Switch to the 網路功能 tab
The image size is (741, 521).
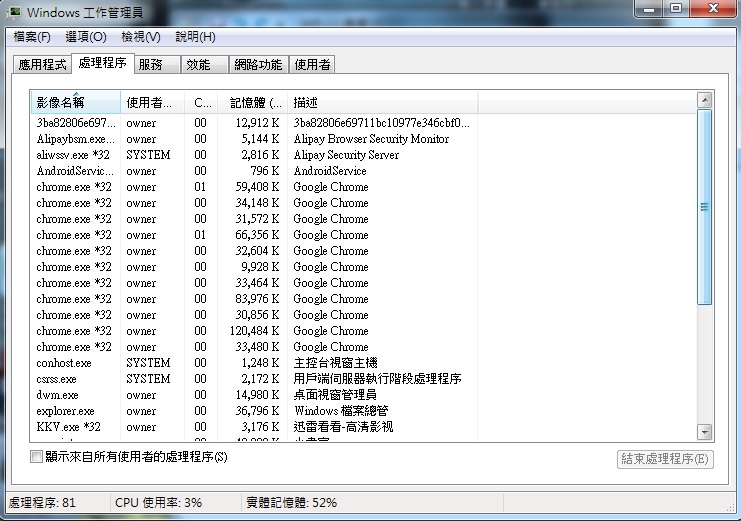(x=258, y=65)
